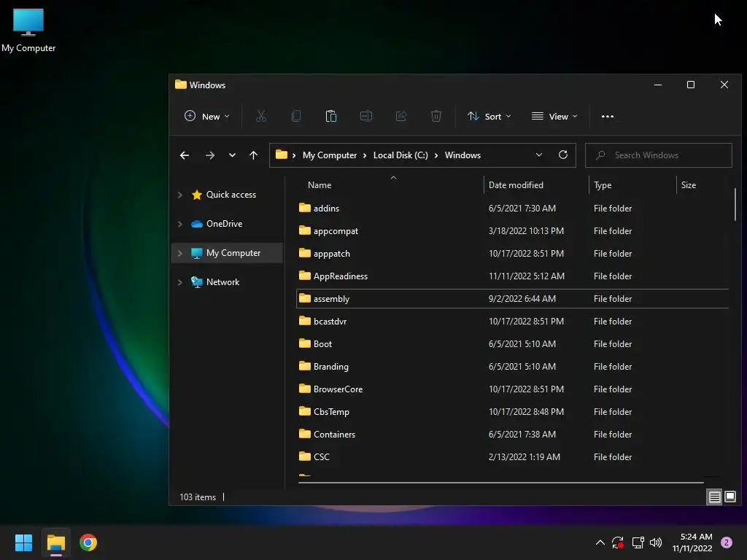Click the network tray icon
This screenshot has width=747, height=560.
638,542
